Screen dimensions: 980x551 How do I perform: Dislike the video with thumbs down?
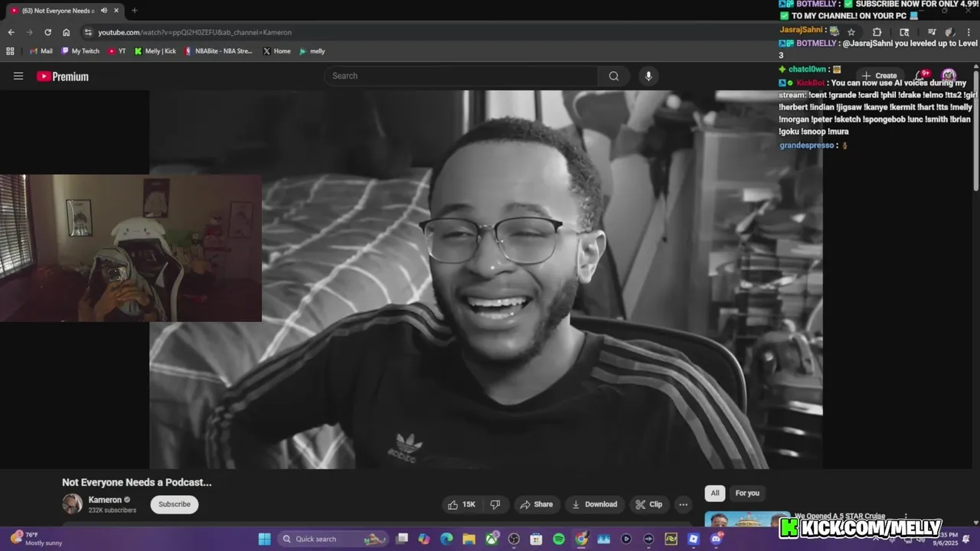pos(495,504)
